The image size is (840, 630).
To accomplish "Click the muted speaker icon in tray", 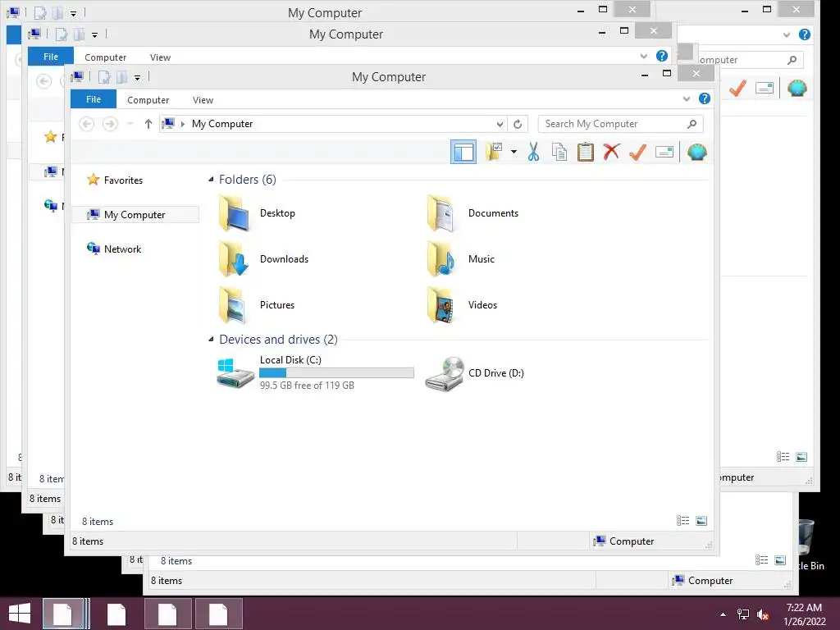I will pyautogui.click(x=763, y=614).
